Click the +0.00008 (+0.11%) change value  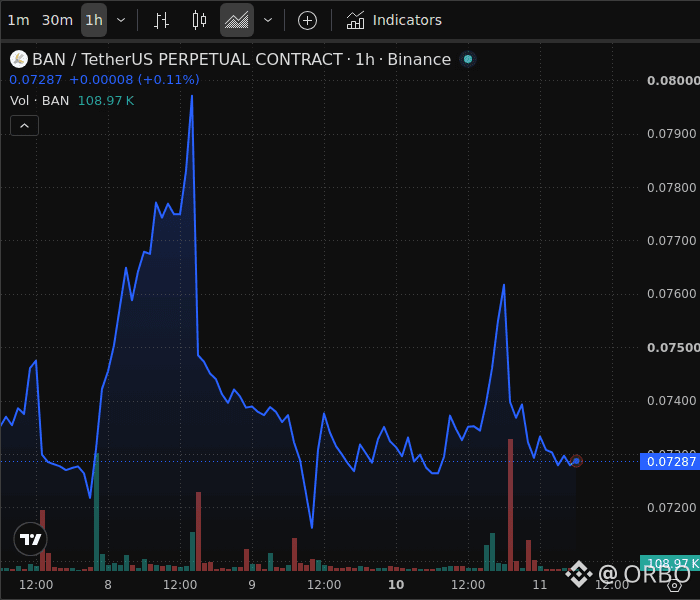(134, 79)
